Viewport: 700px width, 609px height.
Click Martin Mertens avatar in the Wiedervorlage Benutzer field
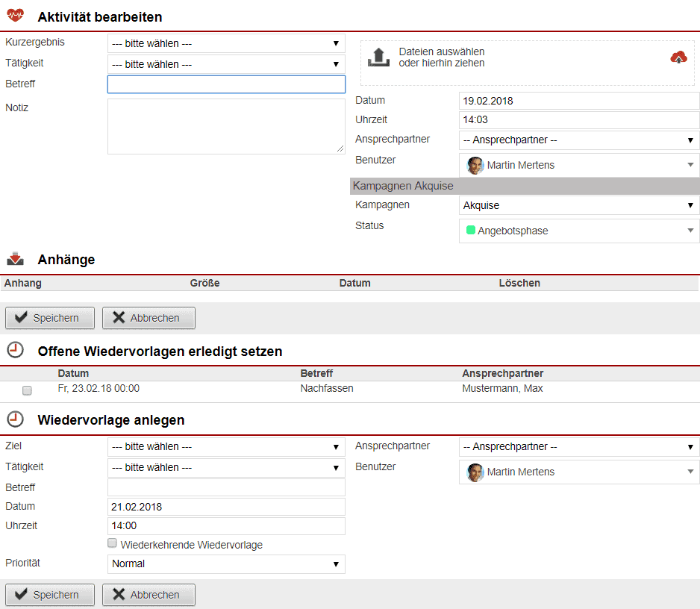pyautogui.click(x=475, y=472)
